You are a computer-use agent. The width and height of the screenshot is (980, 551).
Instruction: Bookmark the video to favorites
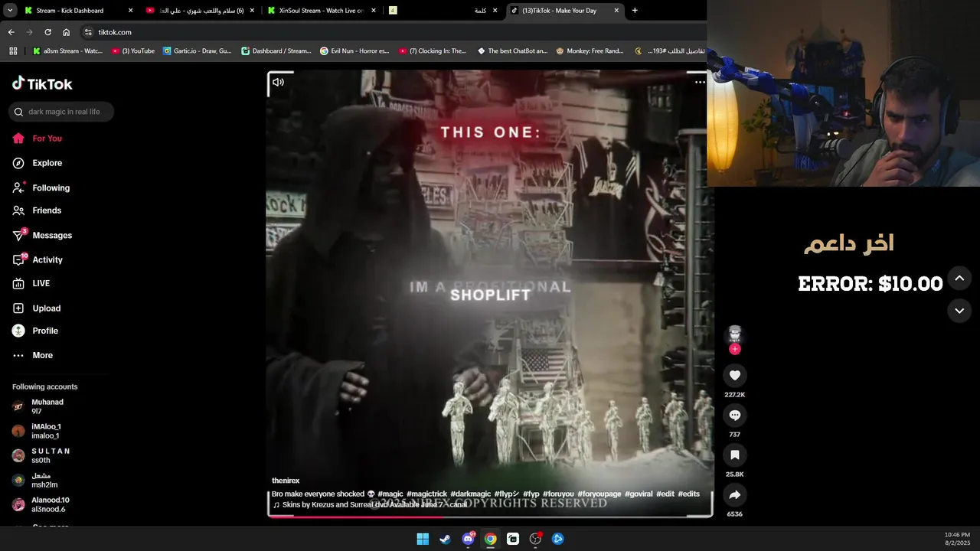point(735,455)
